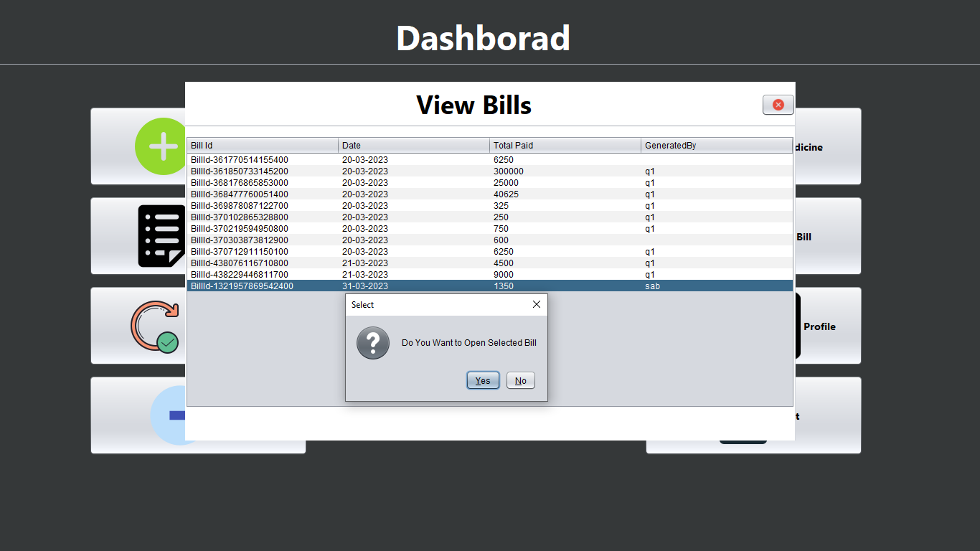
Task: Click the question mark icon in Select dialog
Action: point(373,343)
